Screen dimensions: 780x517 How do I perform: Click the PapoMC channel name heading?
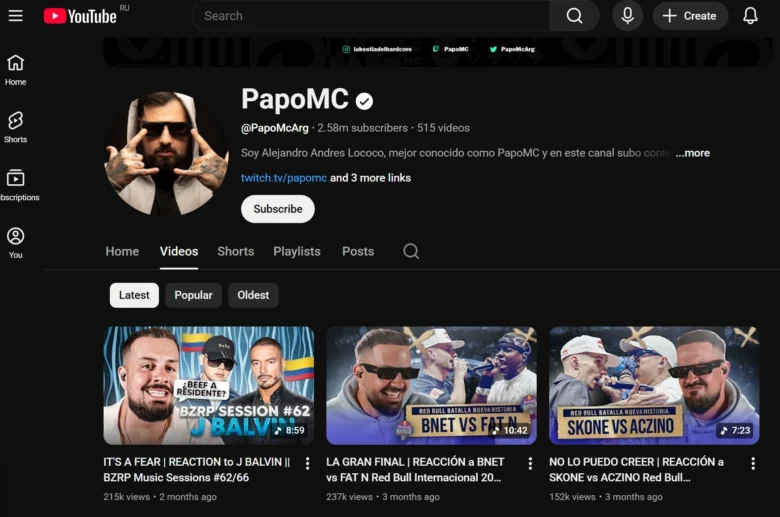(x=295, y=99)
